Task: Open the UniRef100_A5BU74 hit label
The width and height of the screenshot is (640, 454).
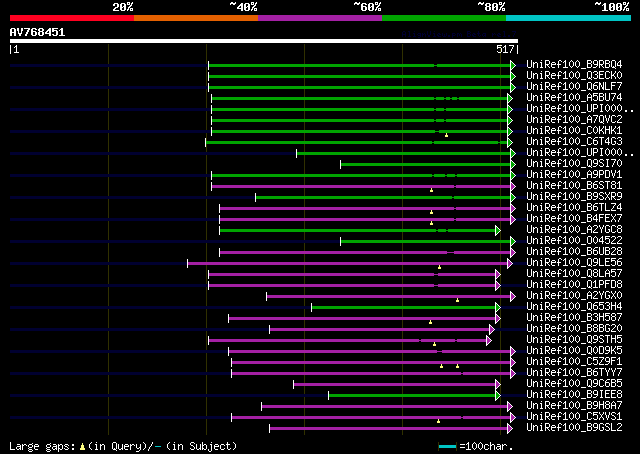Action: pos(574,98)
